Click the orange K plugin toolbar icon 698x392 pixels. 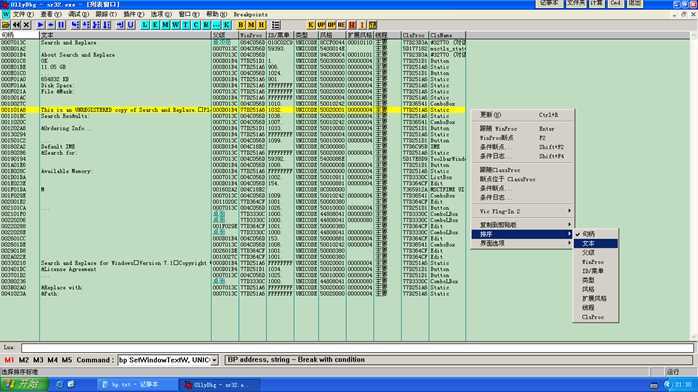click(311, 25)
